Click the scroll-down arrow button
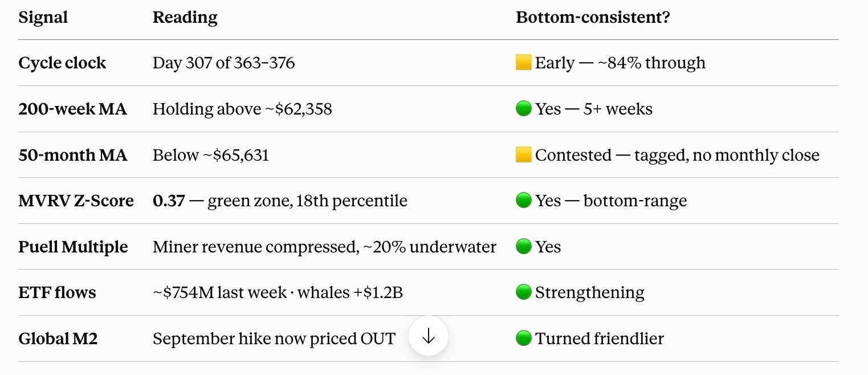The height and width of the screenshot is (375, 868). pos(429,336)
